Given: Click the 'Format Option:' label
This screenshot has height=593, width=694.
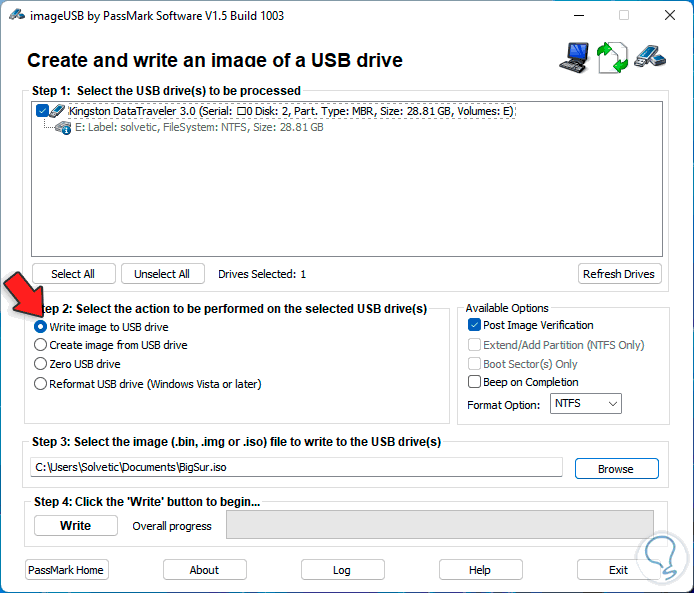Looking at the screenshot, I should (504, 405).
